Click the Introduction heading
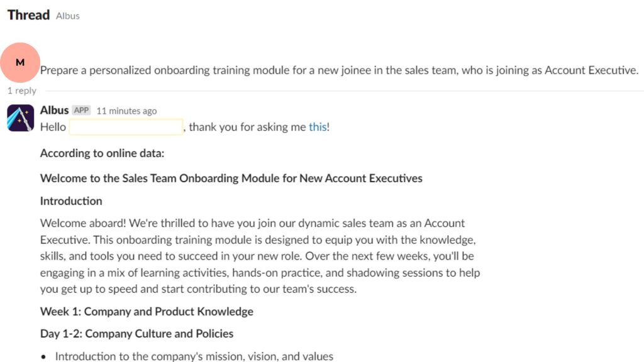The width and height of the screenshot is (644, 362). (x=71, y=200)
